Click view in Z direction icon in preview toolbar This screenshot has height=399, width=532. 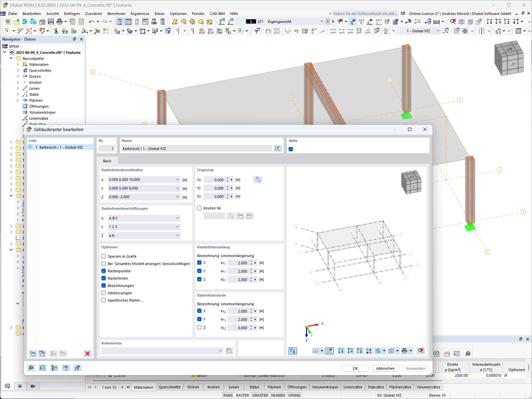(360, 351)
